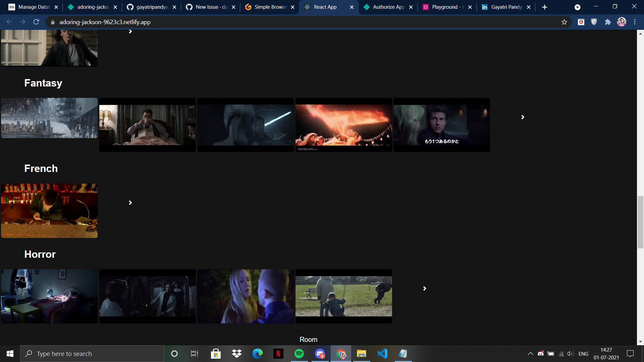Open the Tom Cruise Fantasy movie thumbnail
The width and height of the screenshot is (644, 362).
[x=441, y=125]
